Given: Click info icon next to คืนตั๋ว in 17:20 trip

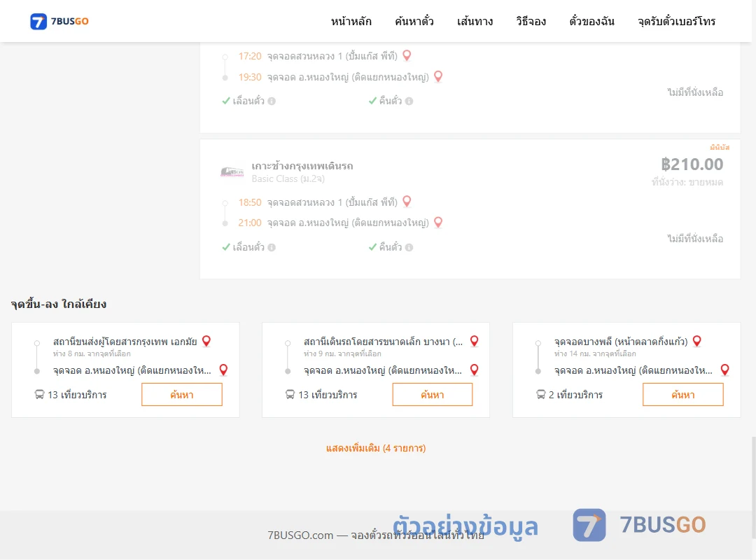Looking at the screenshot, I should 409,101.
